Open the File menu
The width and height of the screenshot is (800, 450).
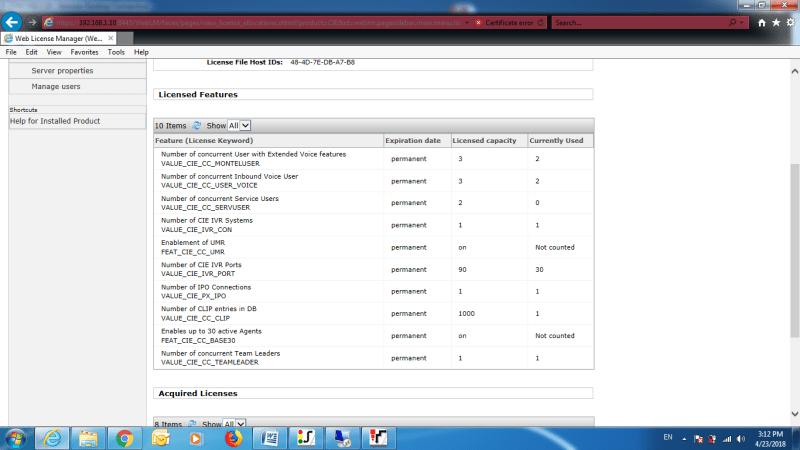coord(11,52)
